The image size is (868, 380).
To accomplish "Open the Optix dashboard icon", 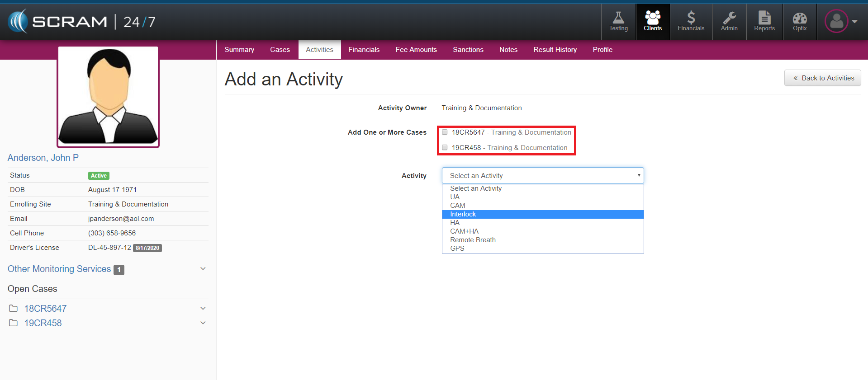I will [799, 22].
